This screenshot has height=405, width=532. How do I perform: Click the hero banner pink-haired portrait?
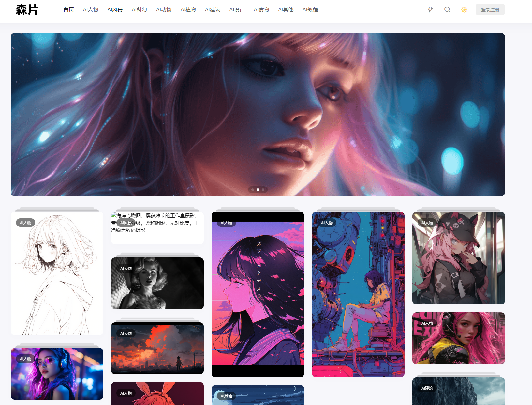(258, 115)
